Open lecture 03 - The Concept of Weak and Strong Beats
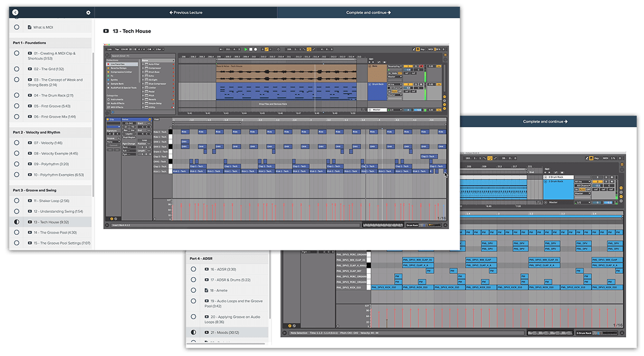The image size is (644, 356). click(55, 82)
